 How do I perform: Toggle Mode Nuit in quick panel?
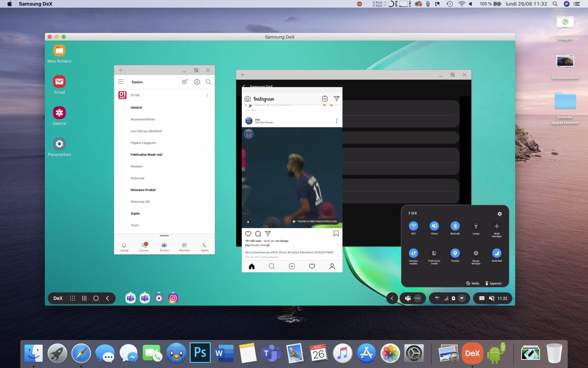tap(497, 253)
